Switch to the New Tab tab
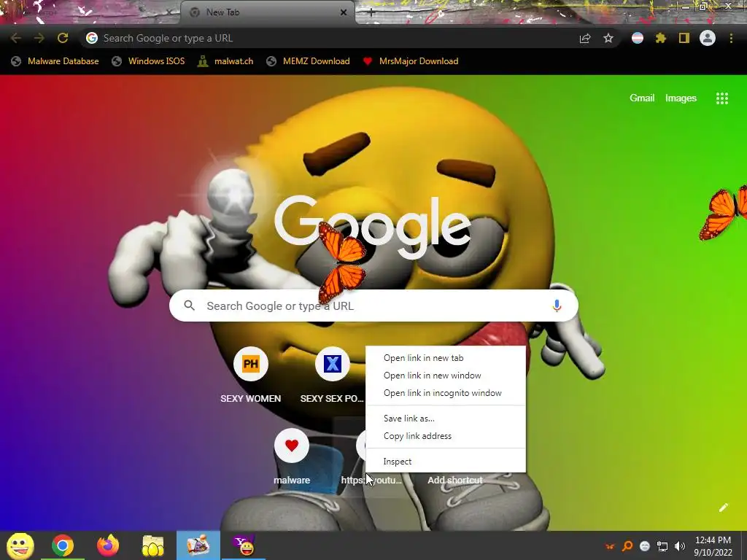Screen dimensions: 747x560 coord(268,12)
